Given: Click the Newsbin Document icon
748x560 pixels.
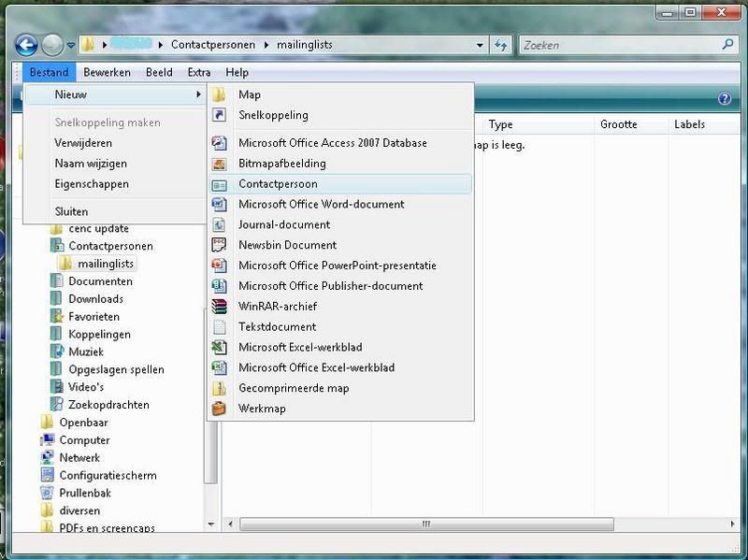Looking at the screenshot, I should point(220,245).
